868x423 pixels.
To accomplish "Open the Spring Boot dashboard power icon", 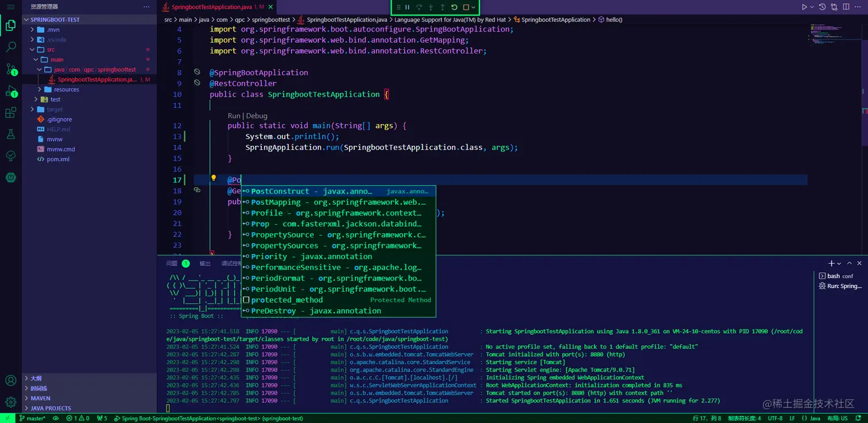I will coord(10,178).
